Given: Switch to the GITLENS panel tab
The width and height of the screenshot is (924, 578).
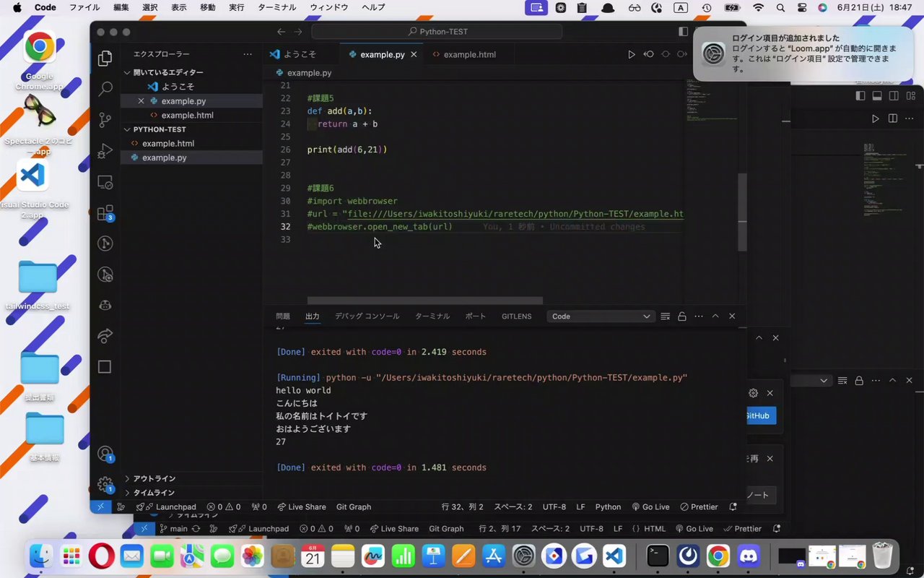Looking at the screenshot, I should 517,316.
